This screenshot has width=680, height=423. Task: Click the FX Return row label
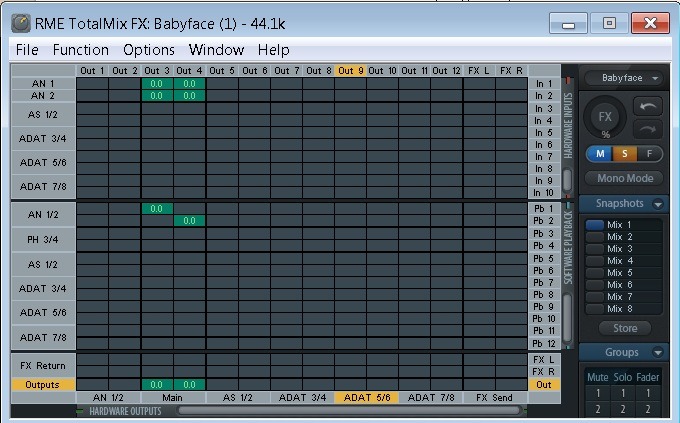43,366
